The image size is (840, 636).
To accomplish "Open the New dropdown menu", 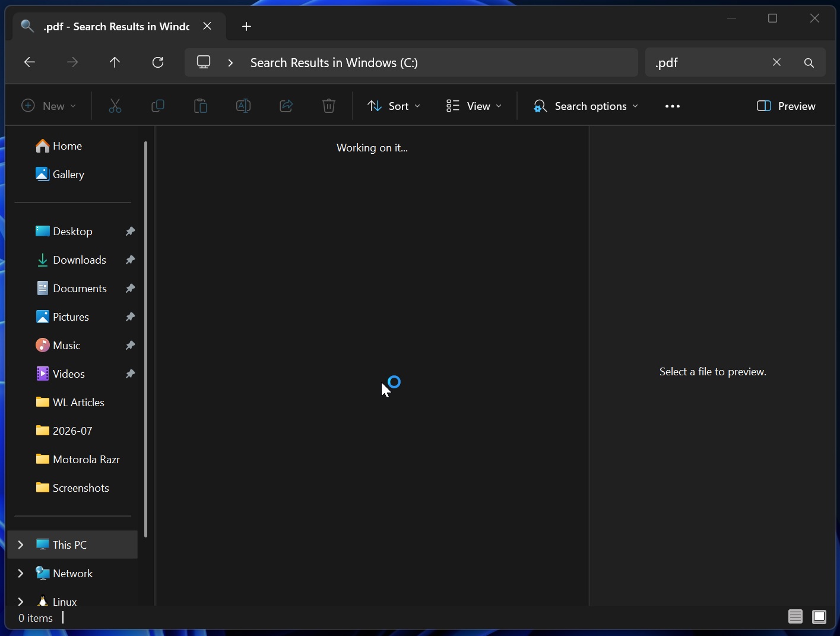I will point(49,106).
